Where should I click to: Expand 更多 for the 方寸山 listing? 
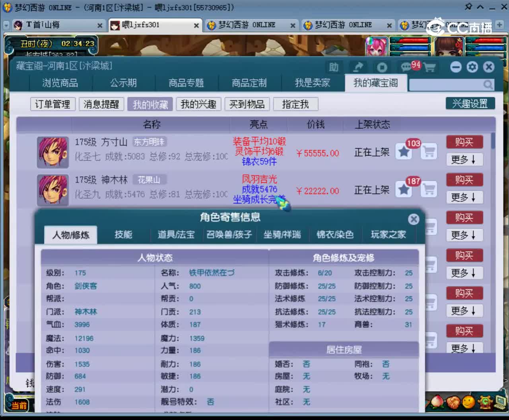pyautogui.click(x=464, y=159)
